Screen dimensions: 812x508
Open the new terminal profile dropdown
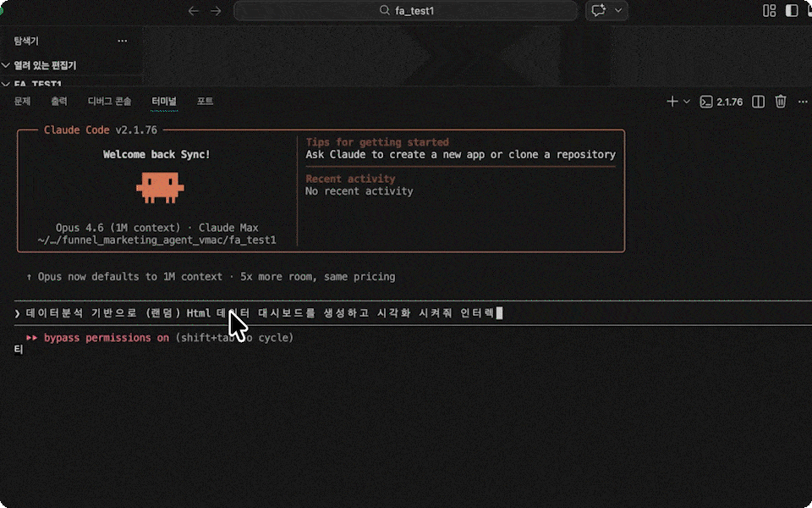tap(687, 102)
